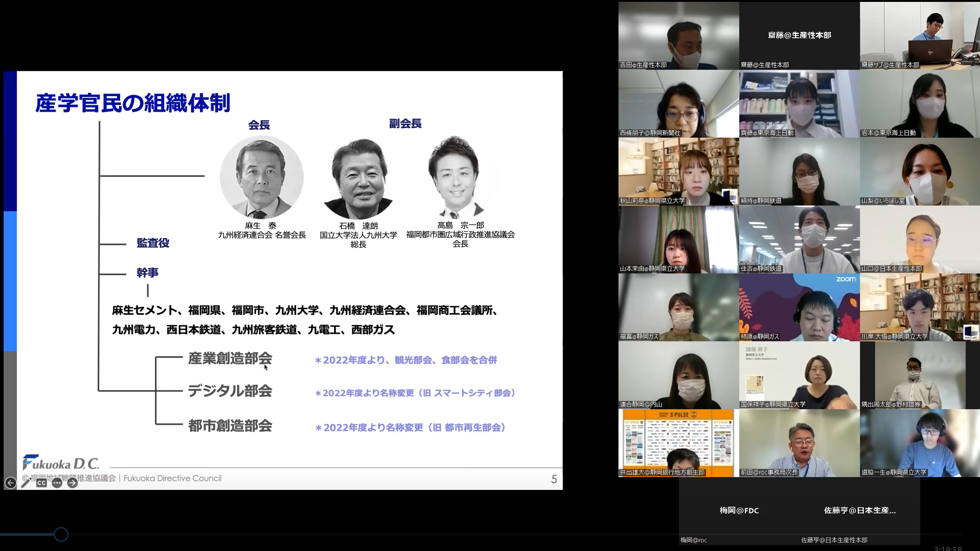This screenshot has height=551, width=980.
Task: Select the upper 齋藤@生産性本部 name-only tile
Action: click(799, 36)
